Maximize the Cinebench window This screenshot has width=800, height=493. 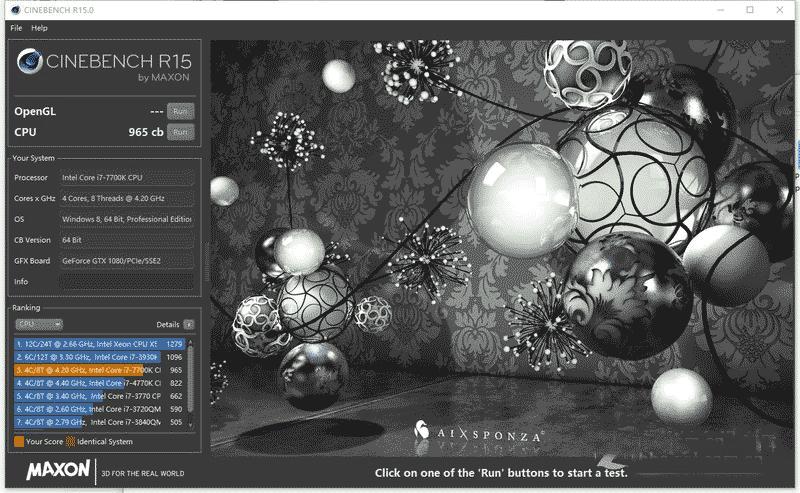(750, 10)
